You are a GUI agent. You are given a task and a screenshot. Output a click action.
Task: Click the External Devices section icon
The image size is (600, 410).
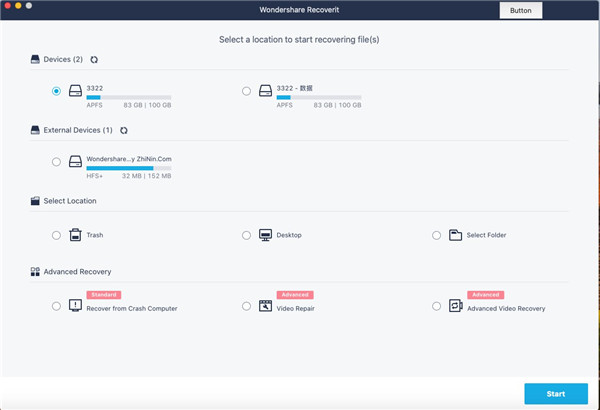pos(35,130)
